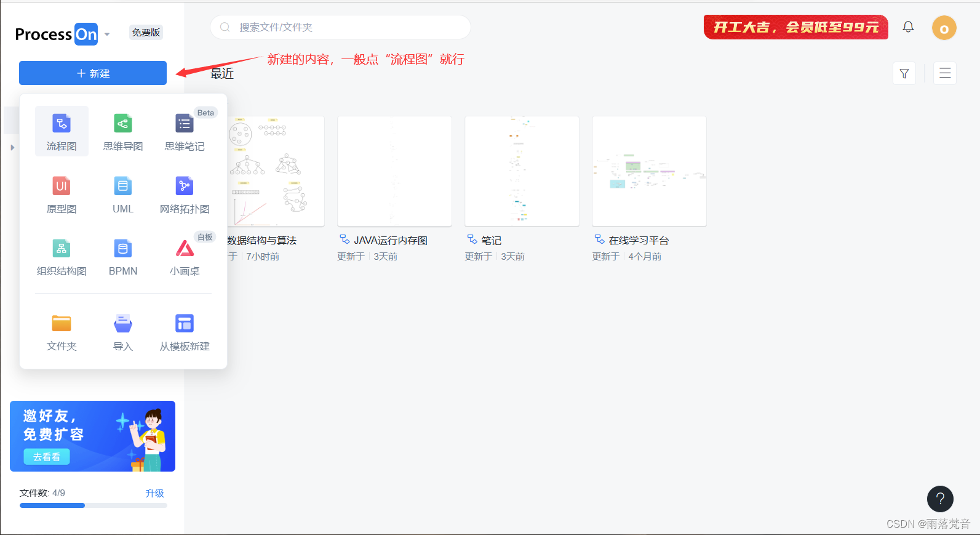Image resolution: width=980 pixels, height=535 pixels.
Task: Click the ProcessOn logo
Action: [56, 34]
